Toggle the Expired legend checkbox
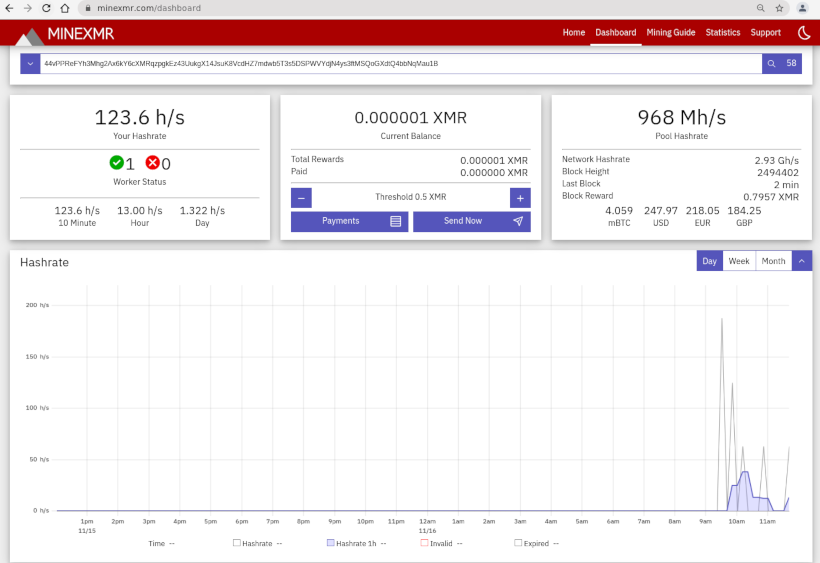Viewport: 820px width, 563px height. tap(518, 543)
